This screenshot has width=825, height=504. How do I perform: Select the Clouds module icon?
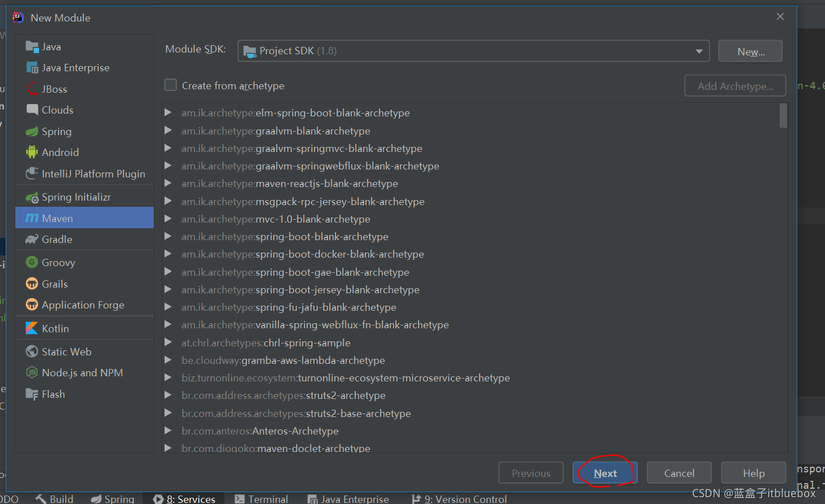[32, 110]
